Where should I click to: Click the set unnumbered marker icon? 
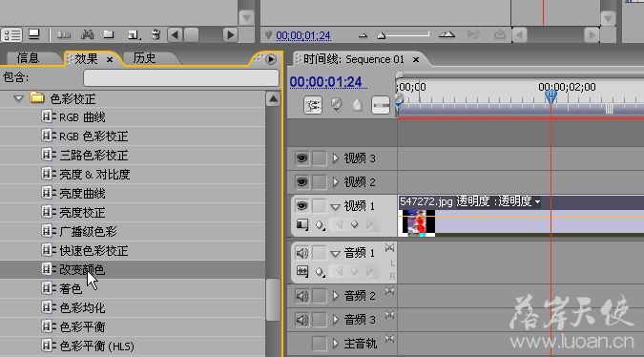(x=357, y=106)
